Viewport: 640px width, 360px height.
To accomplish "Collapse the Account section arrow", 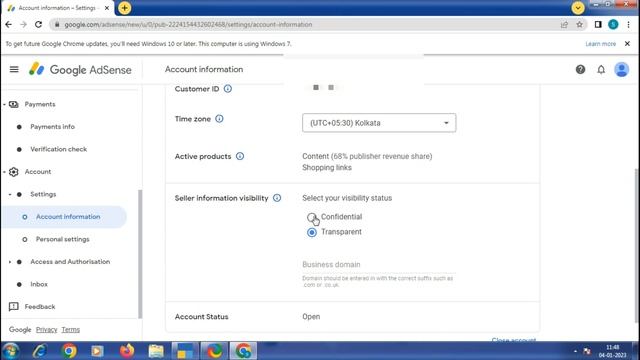I will coord(4,172).
